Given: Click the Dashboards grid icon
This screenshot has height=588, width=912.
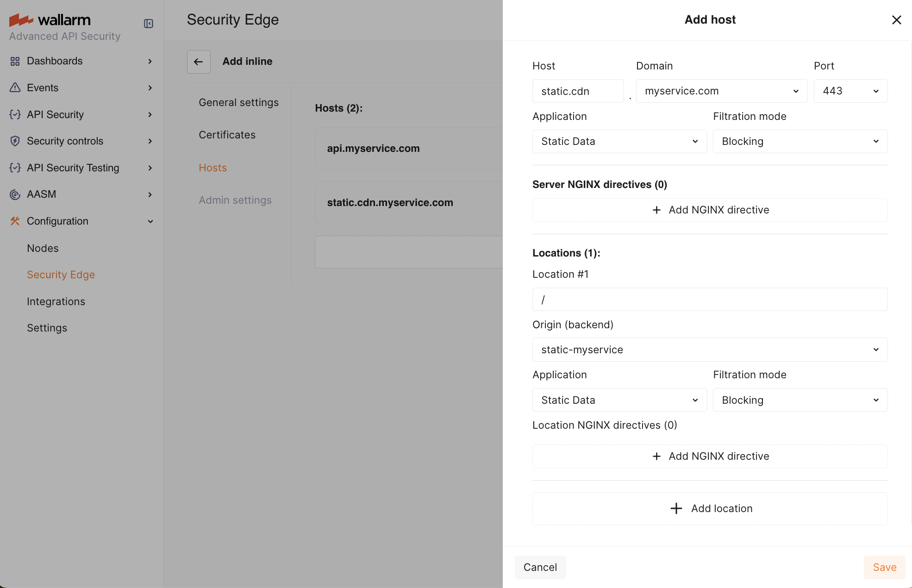Looking at the screenshot, I should coord(15,61).
